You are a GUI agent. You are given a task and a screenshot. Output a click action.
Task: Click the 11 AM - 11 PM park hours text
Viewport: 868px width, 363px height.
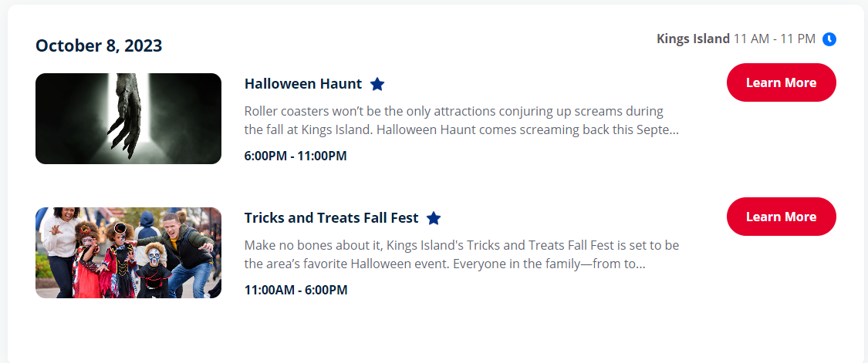775,39
